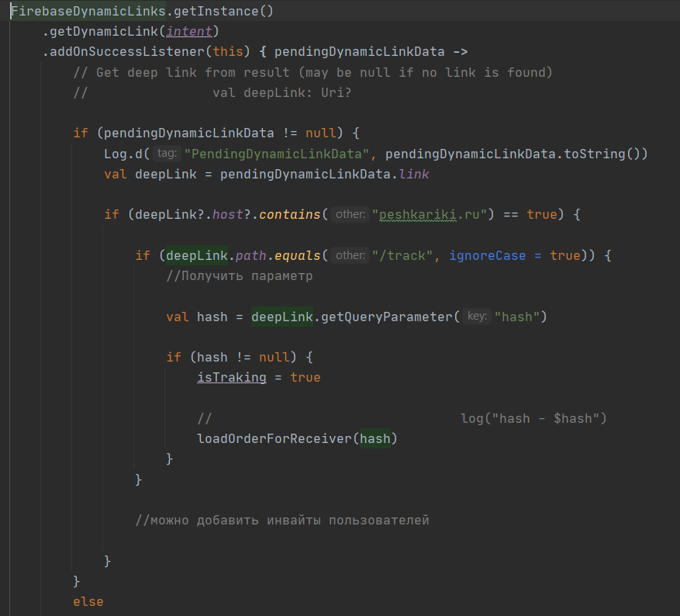The width and height of the screenshot is (680, 616).
Task: Click the italic 'host' property
Action: pos(228,215)
